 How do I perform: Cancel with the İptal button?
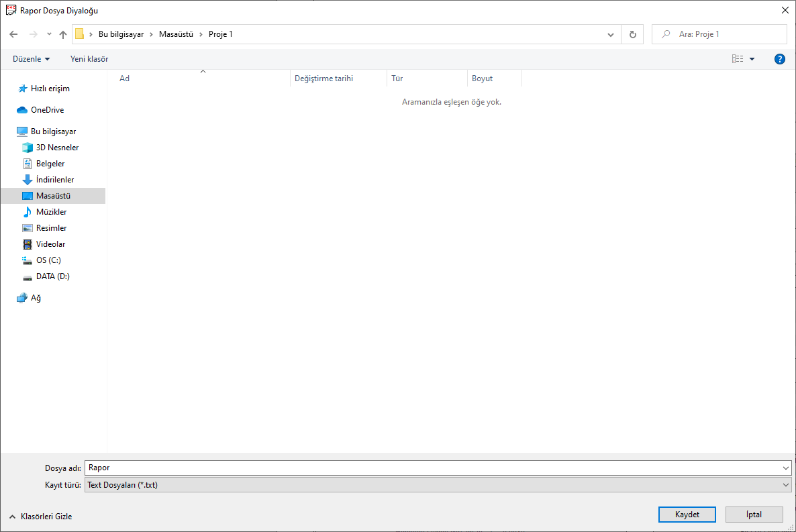(754, 515)
